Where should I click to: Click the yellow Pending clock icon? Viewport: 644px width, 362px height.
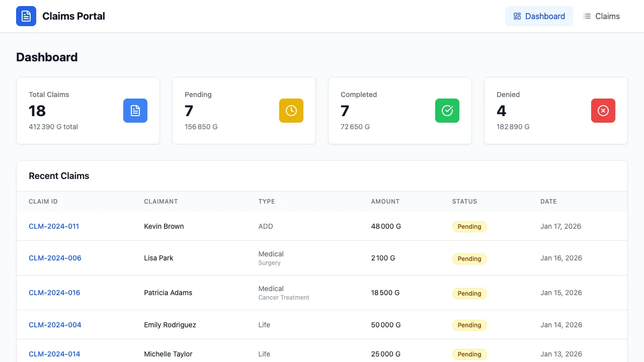[291, 111]
